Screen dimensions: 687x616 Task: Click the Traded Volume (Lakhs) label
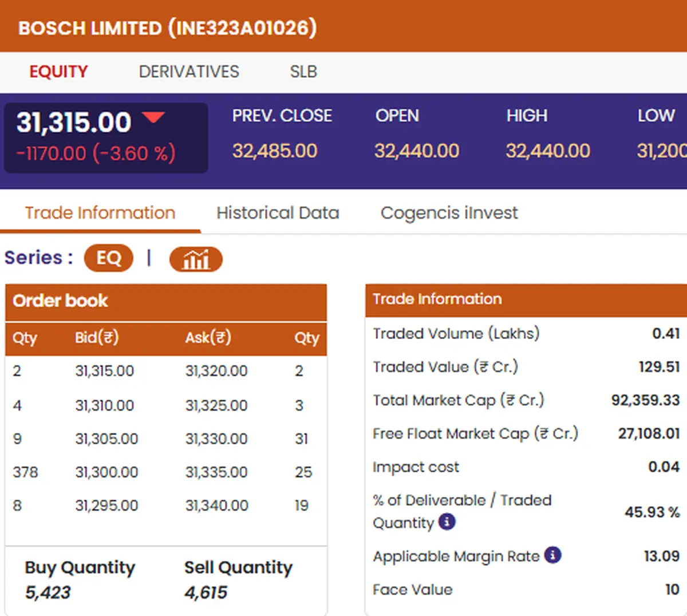point(456,333)
